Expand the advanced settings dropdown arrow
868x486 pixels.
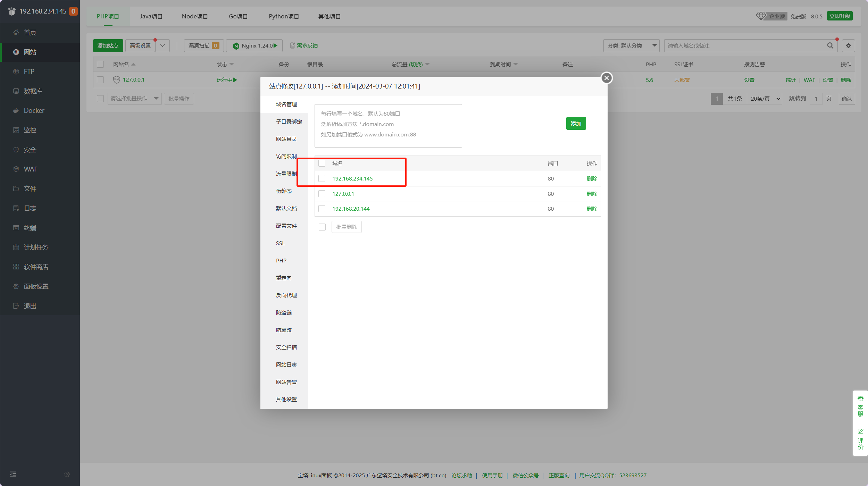[162, 45]
